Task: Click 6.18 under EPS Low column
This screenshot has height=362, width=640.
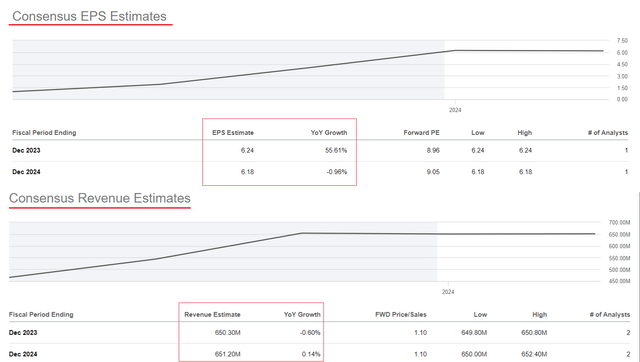Action: [x=478, y=172]
